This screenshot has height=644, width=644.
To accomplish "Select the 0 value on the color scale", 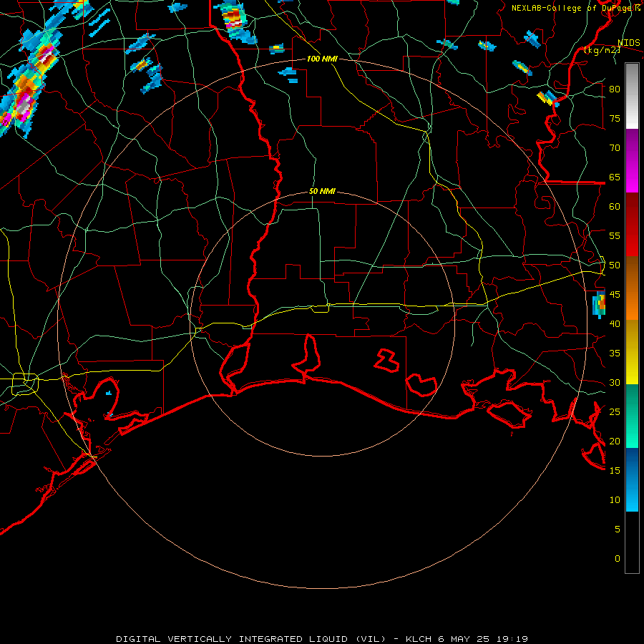I will [618, 559].
